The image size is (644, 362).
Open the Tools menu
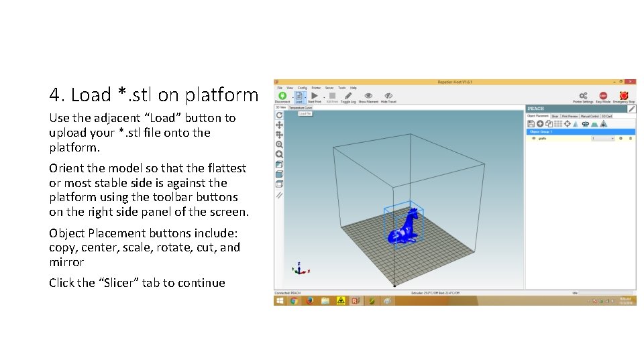(341, 88)
